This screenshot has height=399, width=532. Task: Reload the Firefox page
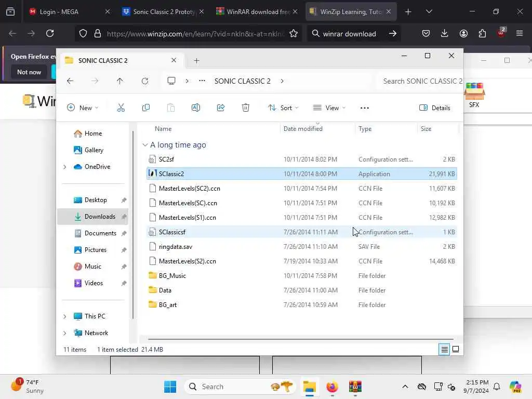point(50,34)
